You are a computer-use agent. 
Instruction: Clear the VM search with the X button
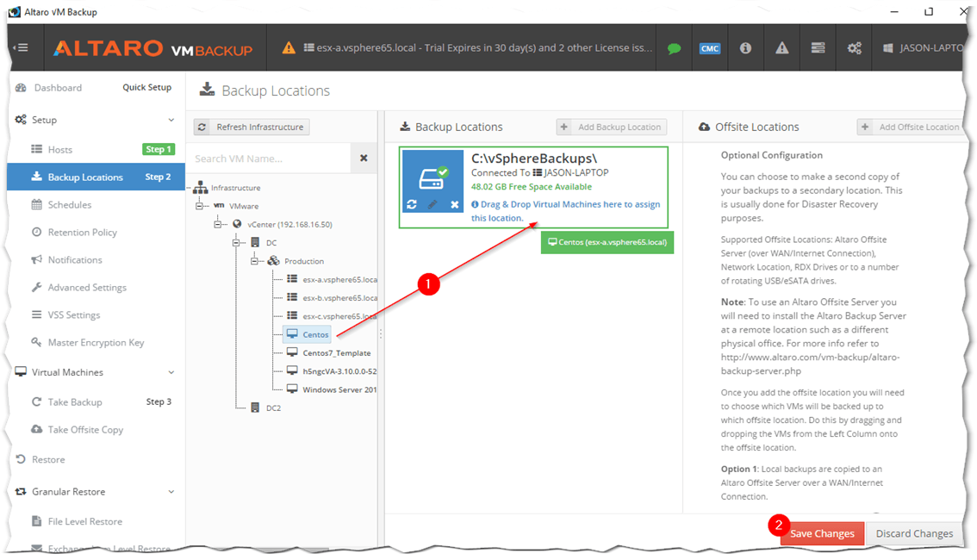(364, 159)
